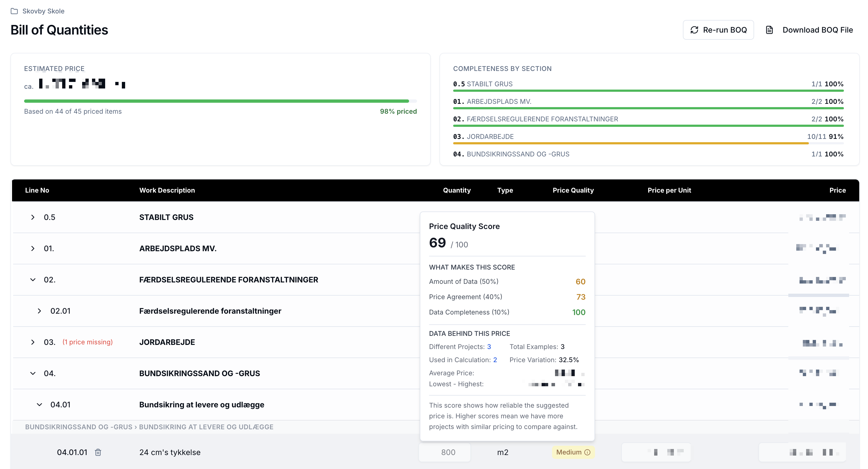The width and height of the screenshot is (868, 469).
Task: Collapse subsection 04.01 chevron
Action: (39, 405)
